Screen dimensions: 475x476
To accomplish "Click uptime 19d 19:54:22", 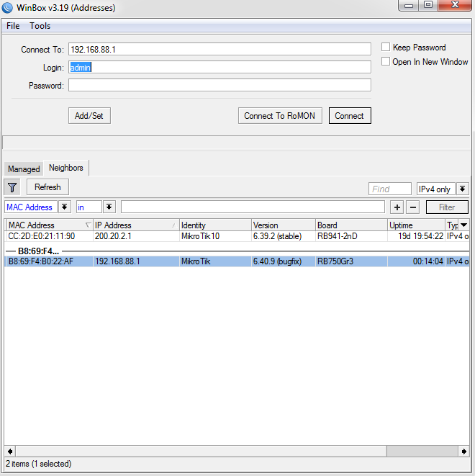I will [x=420, y=236].
